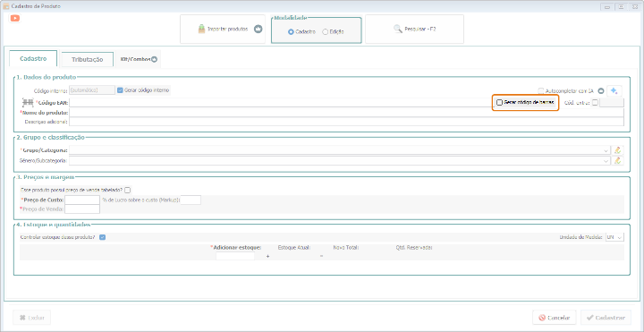The width and height of the screenshot is (644, 332).
Task: Click the '3. Preços e margem' heading
Action: click(46, 177)
